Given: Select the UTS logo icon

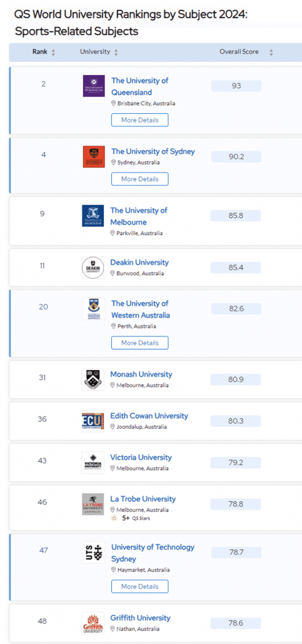Looking at the screenshot, I should 94,552.
